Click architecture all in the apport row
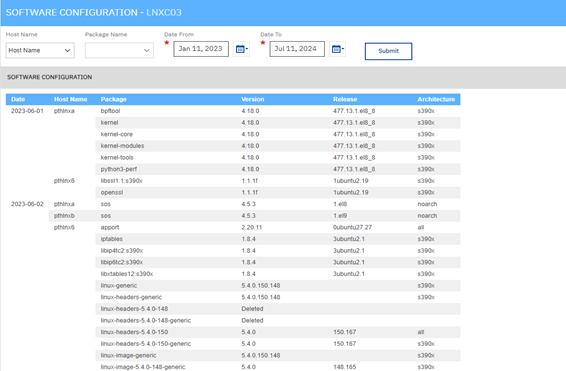Image resolution: width=566 pixels, height=371 pixels. pos(421,227)
